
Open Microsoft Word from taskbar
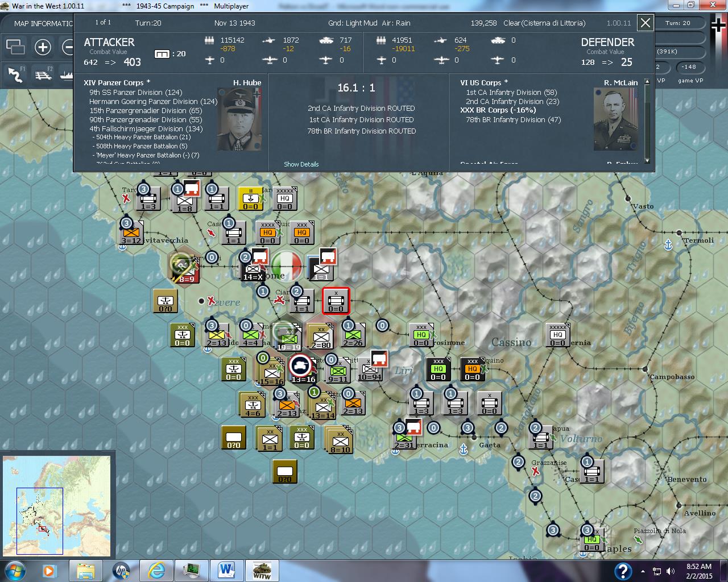226,570
